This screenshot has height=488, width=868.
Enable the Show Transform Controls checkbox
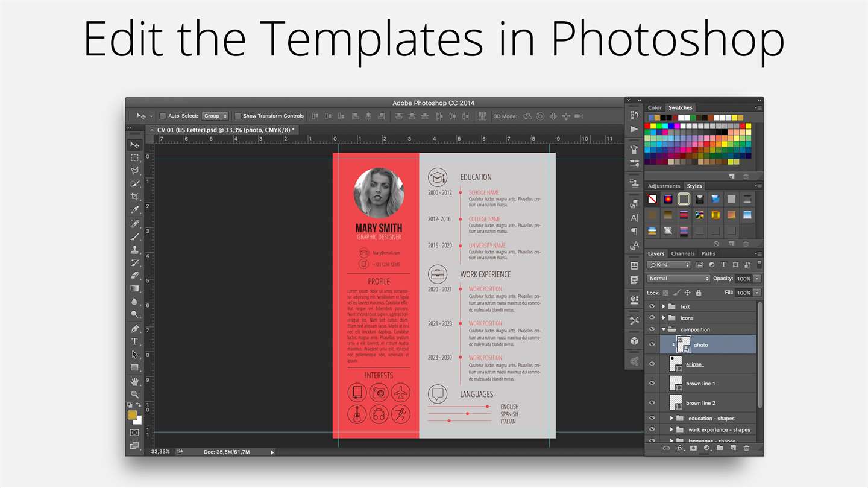(237, 116)
